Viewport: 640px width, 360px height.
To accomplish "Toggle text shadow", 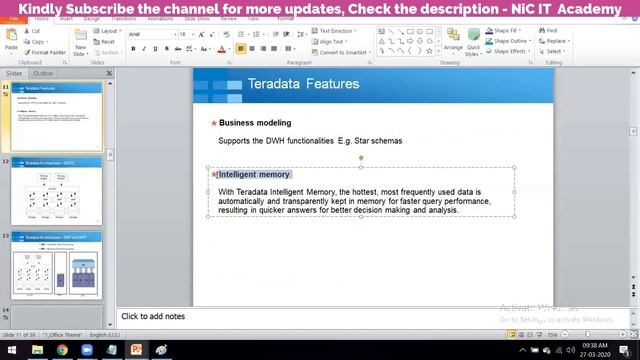I will [x=167, y=49].
